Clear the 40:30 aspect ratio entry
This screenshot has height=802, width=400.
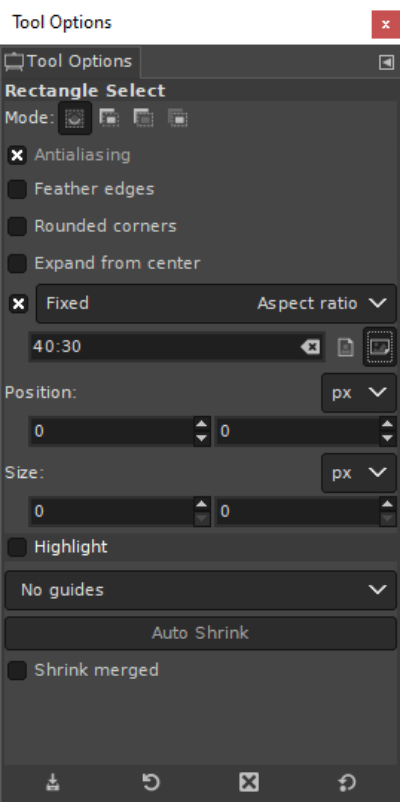(310, 347)
